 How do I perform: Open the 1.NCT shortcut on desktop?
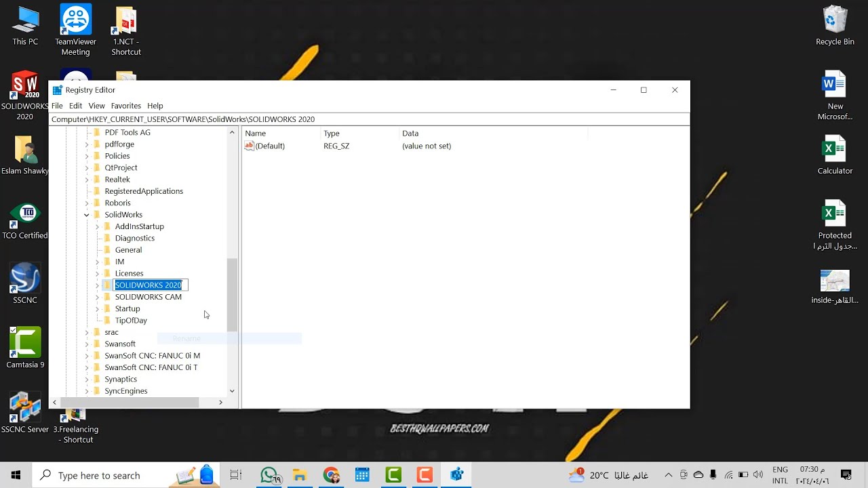pos(126,30)
